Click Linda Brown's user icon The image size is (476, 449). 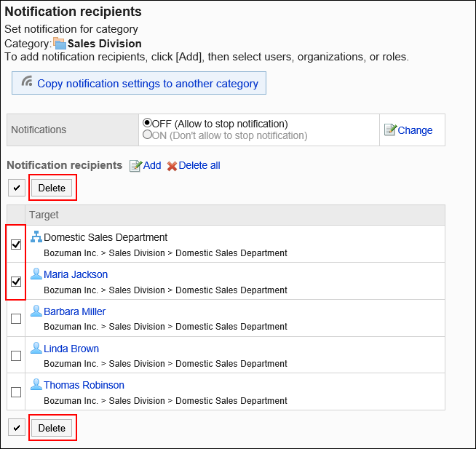tap(36, 348)
